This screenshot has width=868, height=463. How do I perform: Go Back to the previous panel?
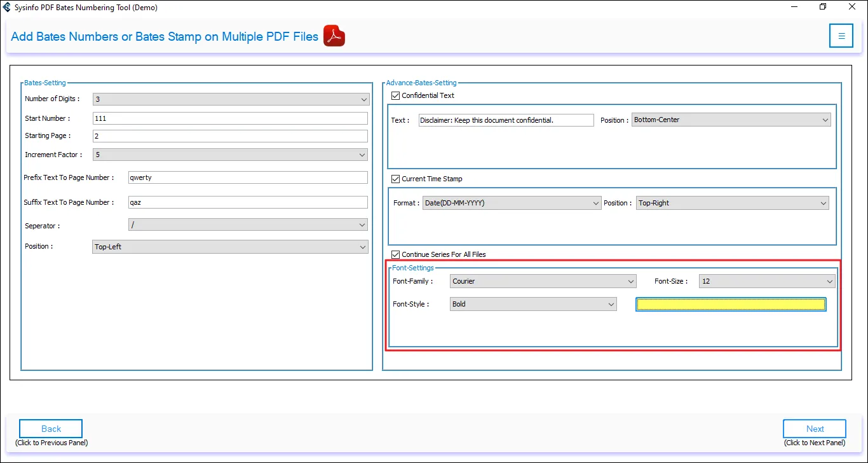51,429
